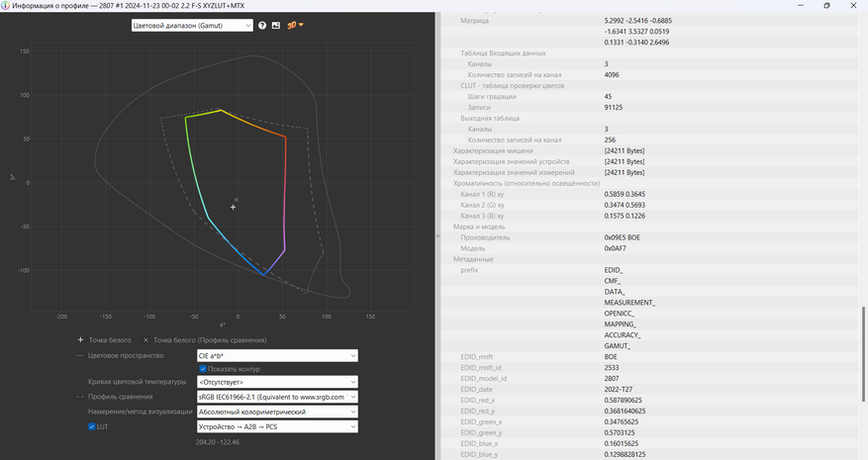Click the help question-mark icon
The width and height of the screenshot is (868, 460).
pyautogui.click(x=262, y=25)
